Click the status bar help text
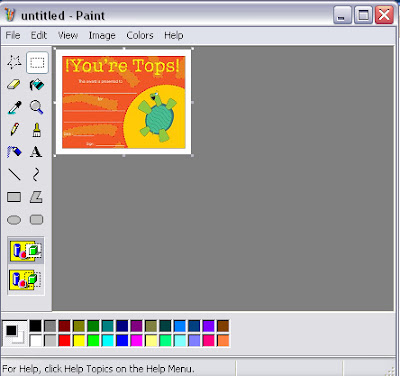Viewport: 400px width, 376px height. click(98, 369)
